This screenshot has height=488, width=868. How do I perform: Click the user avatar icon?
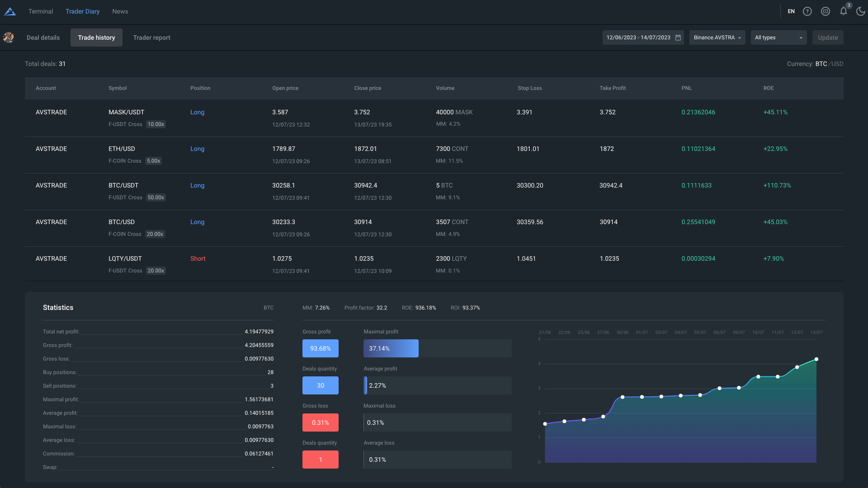click(9, 38)
